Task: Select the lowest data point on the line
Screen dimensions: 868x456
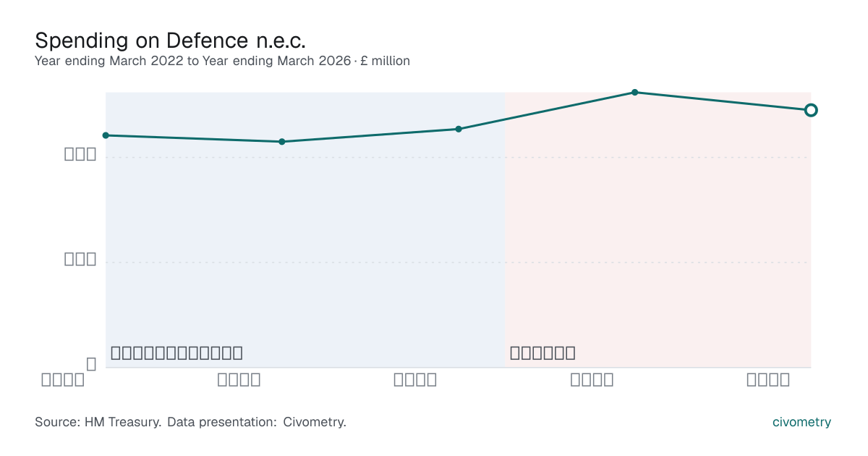Action: click(282, 142)
